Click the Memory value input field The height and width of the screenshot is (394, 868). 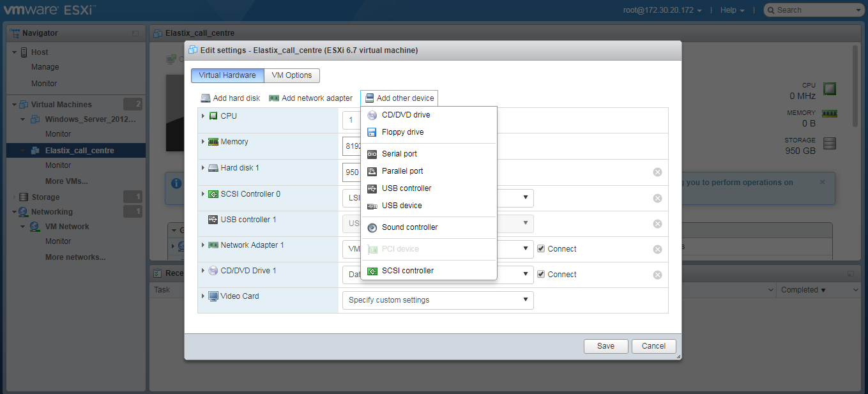[352, 145]
